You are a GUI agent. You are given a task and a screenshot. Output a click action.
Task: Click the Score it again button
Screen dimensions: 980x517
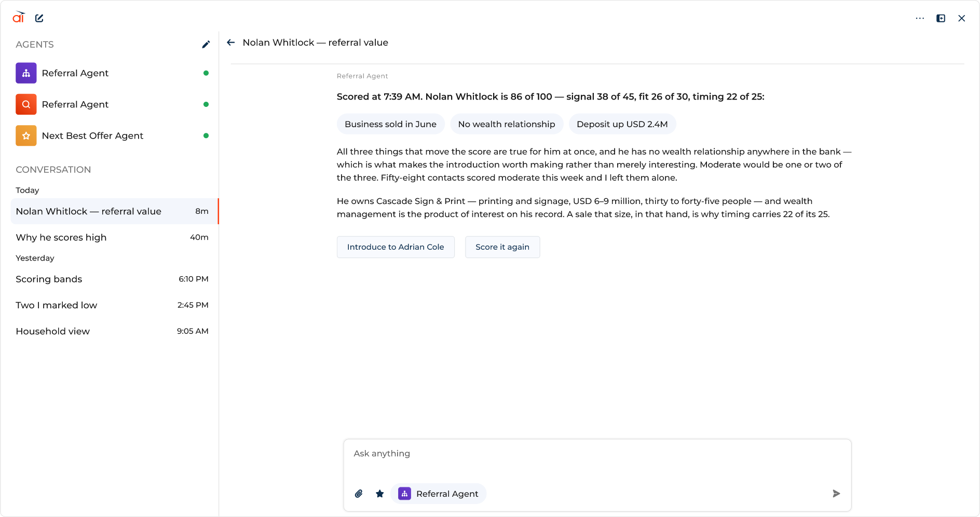coord(502,247)
